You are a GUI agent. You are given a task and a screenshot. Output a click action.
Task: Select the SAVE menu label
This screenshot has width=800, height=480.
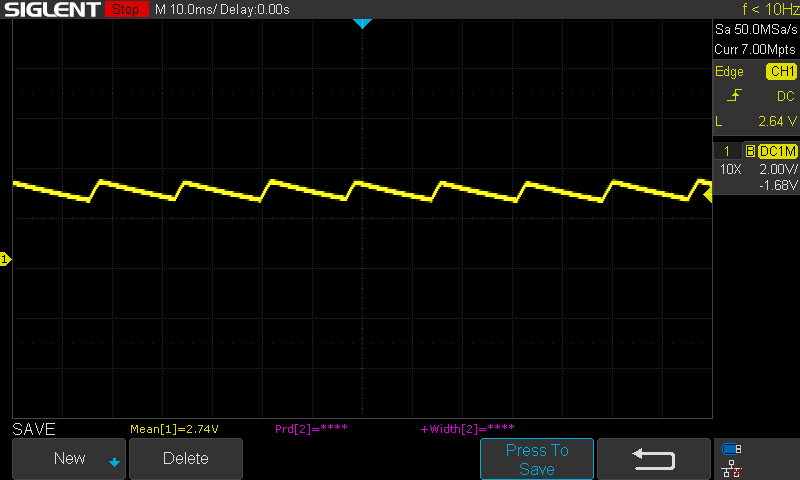pyautogui.click(x=34, y=429)
